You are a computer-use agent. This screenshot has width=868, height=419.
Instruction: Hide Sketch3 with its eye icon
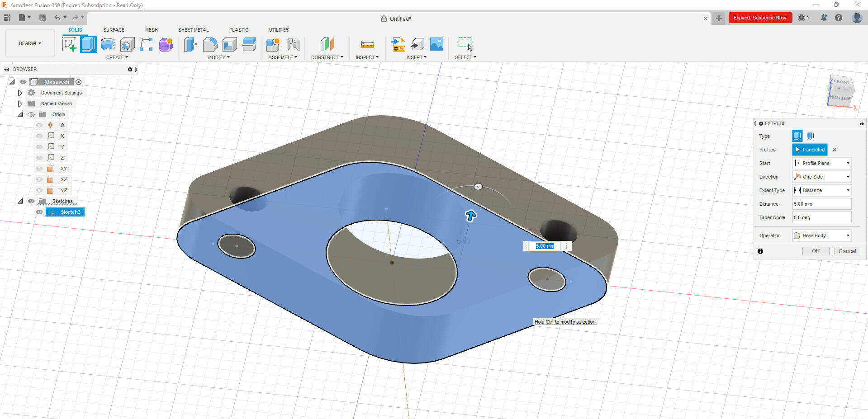click(x=39, y=212)
